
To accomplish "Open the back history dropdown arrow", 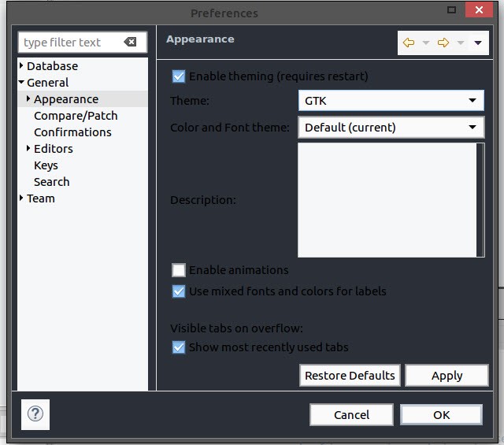I will pos(426,43).
